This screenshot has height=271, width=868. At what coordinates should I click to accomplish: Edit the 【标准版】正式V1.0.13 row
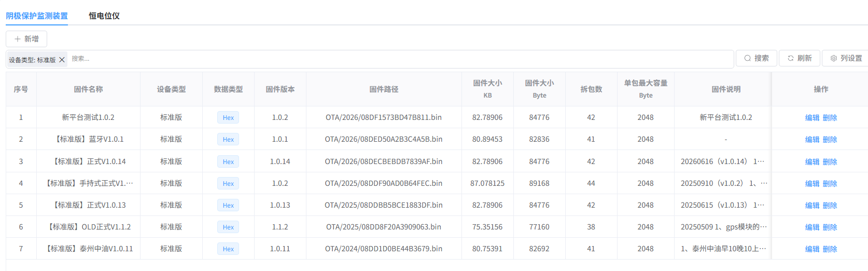(812, 206)
